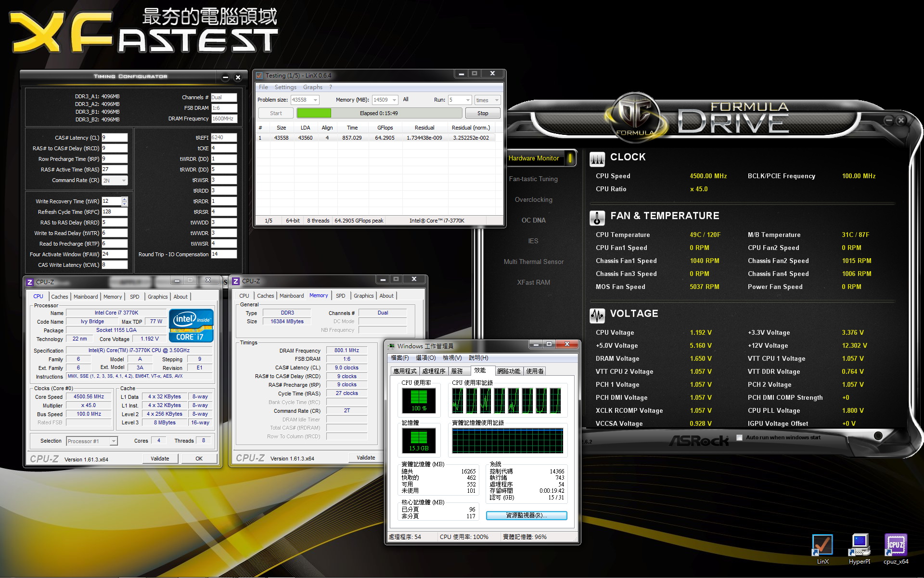Stop the running LinX test
This screenshot has height=578, width=924.
click(483, 113)
